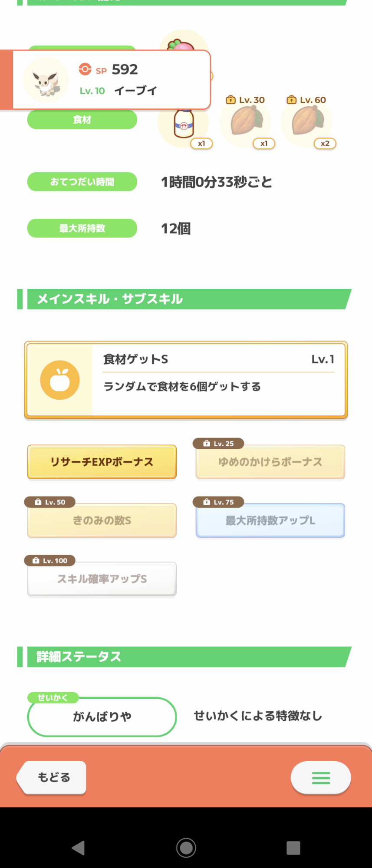This screenshot has width=372, height=868.
Task: Tap the apple icon of 食材ゲットS
Action: (60, 380)
